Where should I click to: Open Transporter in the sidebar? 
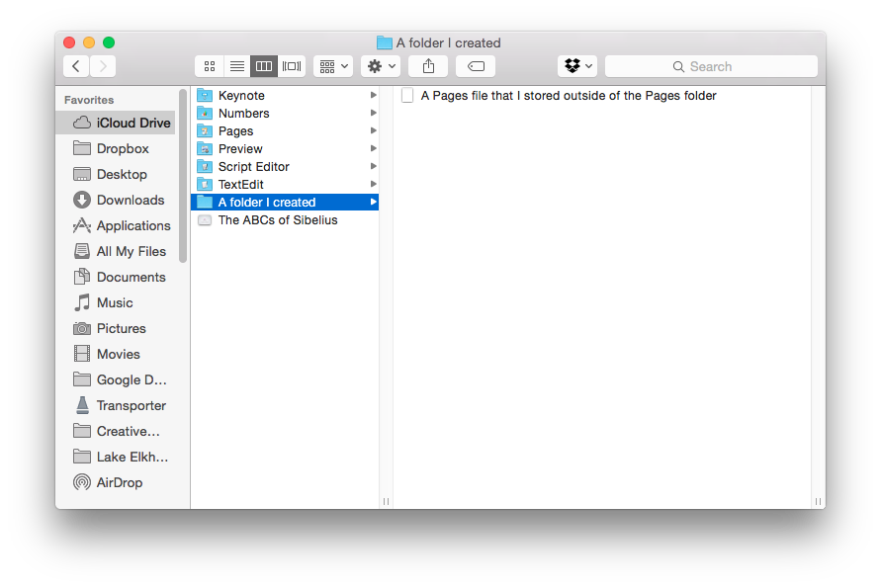pyautogui.click(x=116, y=405)
